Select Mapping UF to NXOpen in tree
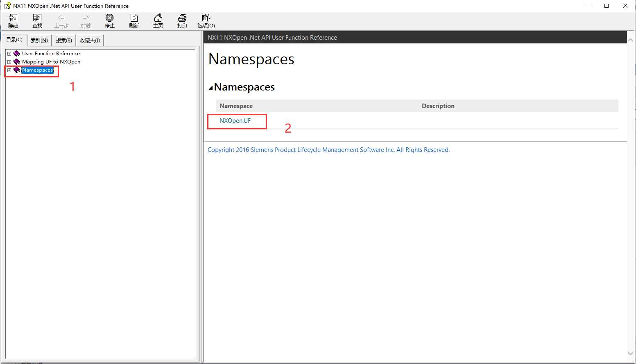This screenshot has width=636, height=364. [x=51, y=62]
